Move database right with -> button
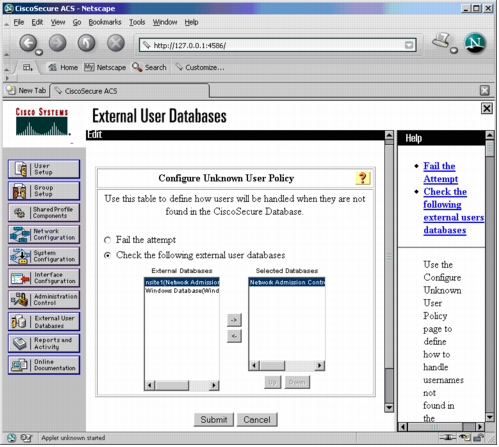The width and height of the screenshot is (499, 447). click(x=235, y=321)
